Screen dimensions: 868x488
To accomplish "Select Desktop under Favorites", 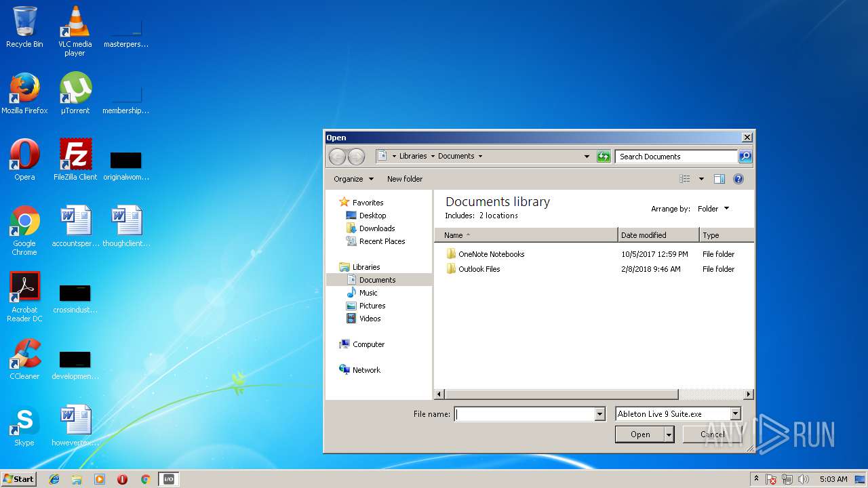I will point(372,216).
